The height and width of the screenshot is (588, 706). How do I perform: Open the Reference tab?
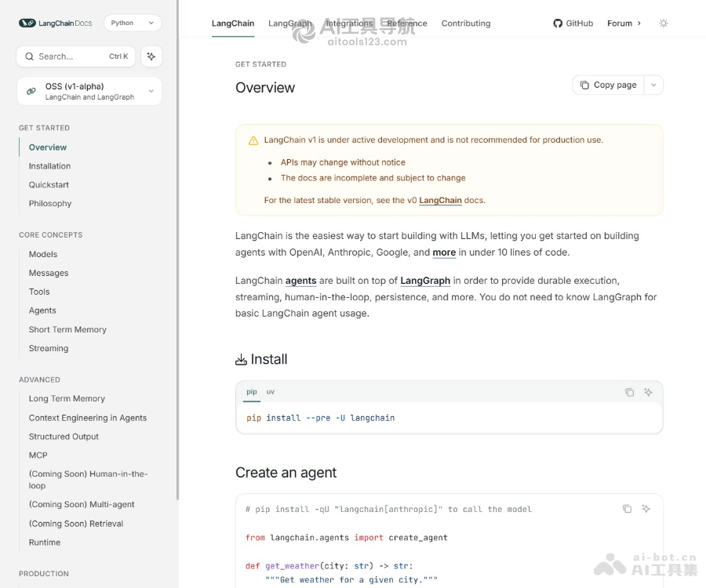tap(407, 24)
